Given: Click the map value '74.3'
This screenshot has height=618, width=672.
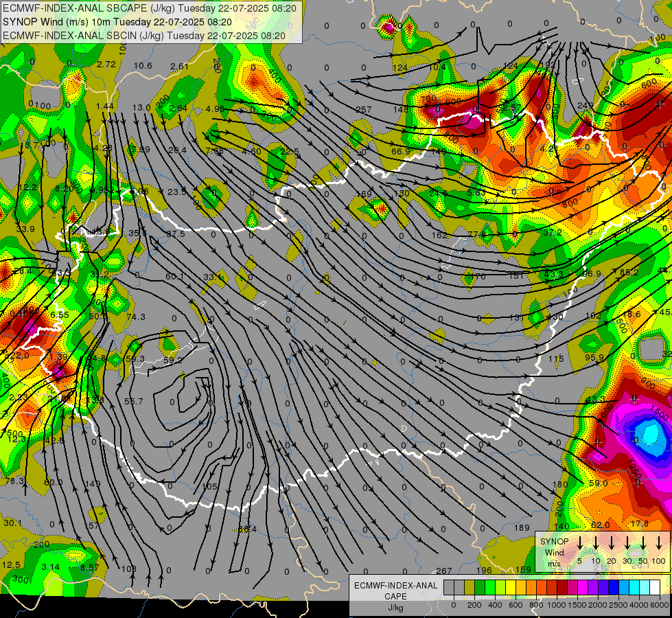Looking at the screenshot, I should click(x=136, y=317).
